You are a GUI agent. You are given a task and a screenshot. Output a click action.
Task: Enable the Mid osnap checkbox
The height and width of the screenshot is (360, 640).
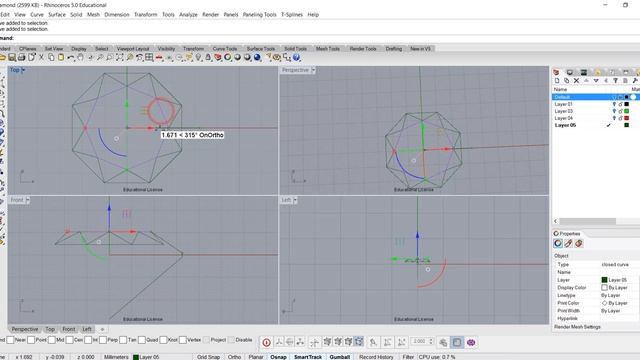(52, 340)
